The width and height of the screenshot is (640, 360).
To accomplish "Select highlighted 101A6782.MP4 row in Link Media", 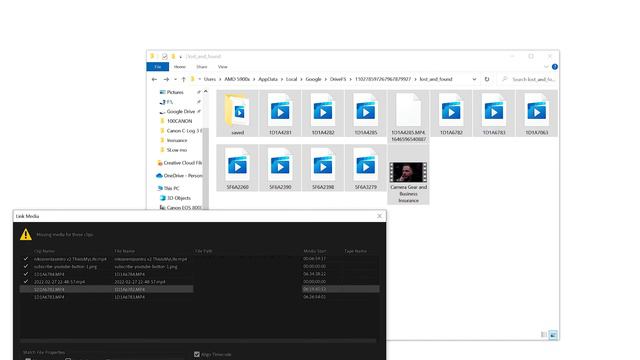I will [x=200, y=289].
